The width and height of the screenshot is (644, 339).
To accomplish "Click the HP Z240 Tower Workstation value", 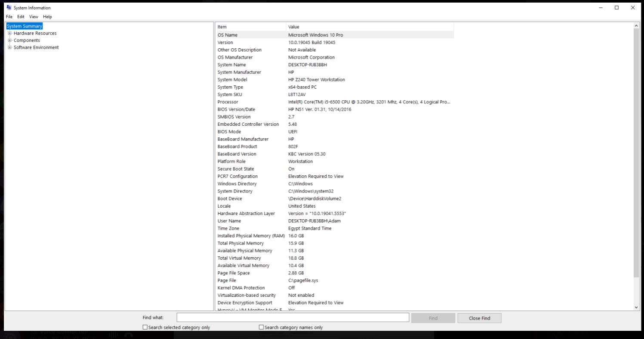I will (316, 80).
